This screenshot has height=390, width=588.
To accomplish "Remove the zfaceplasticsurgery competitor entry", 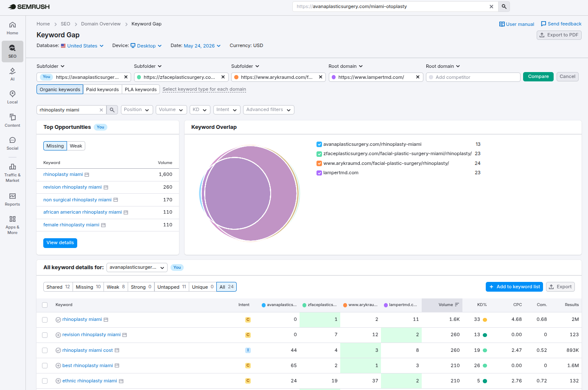I will click(223, 77).
